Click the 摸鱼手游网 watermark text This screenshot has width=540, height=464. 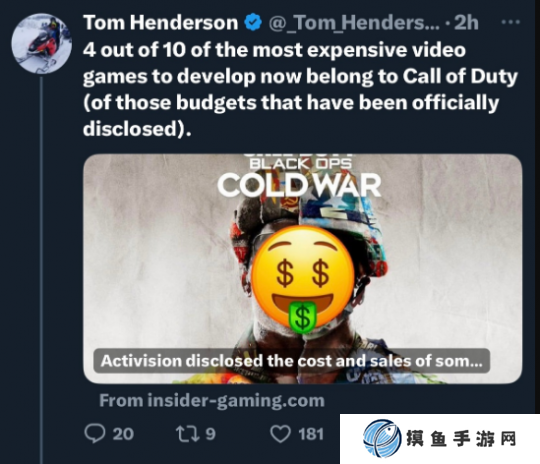pyautogui.click(x=461, y=439)
